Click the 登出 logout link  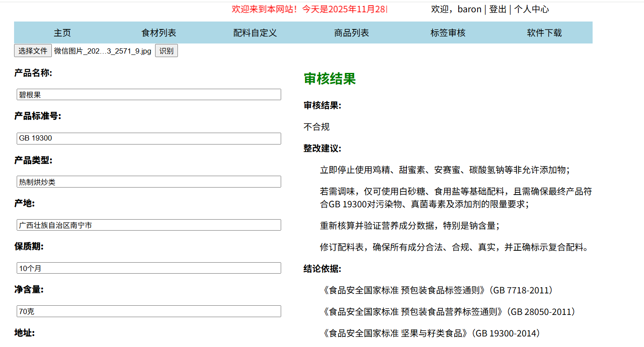(498, 9)
